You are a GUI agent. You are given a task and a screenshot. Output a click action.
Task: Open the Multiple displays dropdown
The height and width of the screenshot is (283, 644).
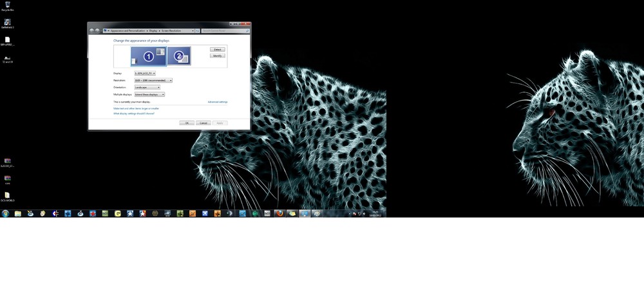coord(149,94)
